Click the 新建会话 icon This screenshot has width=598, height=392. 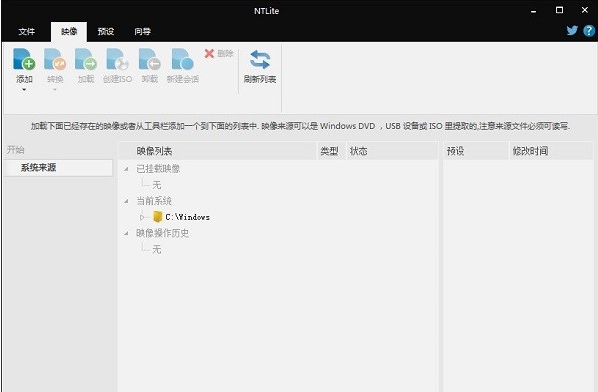coord(182,59)
